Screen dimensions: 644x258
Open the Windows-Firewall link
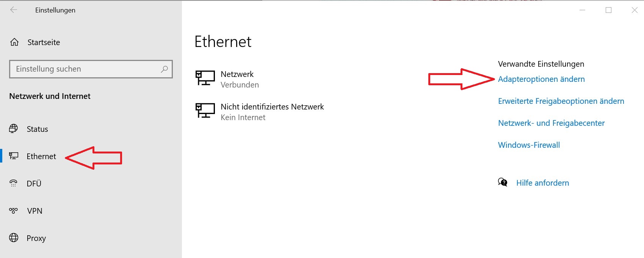(x=529, y=145)
